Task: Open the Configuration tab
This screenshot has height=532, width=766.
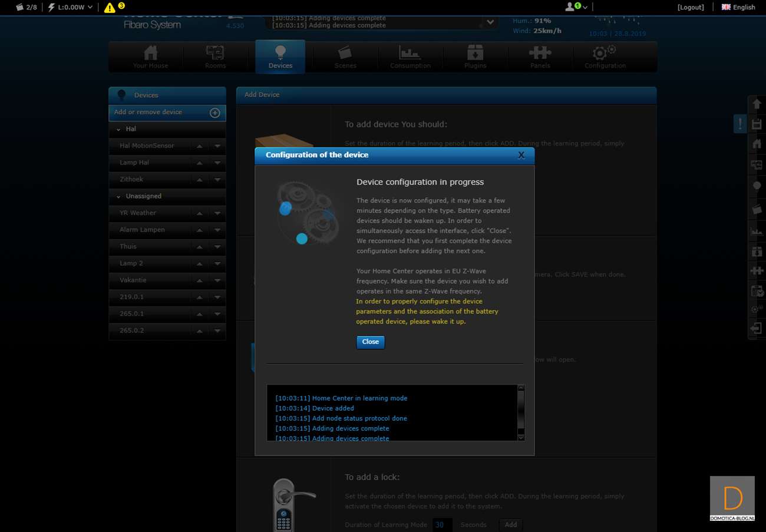Action: coord(605,57)
